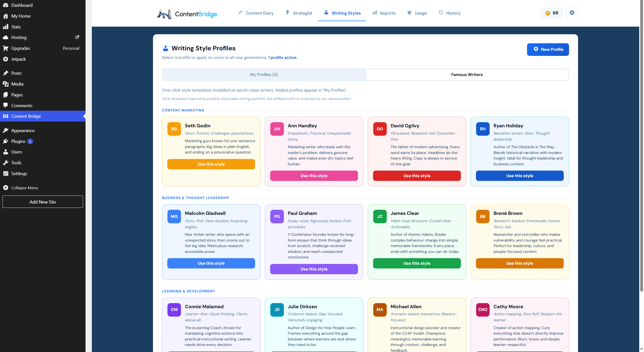The width and height of the screenshot is (644, 352).
Task: Open the settings gear icon in header
Action: 572,13
